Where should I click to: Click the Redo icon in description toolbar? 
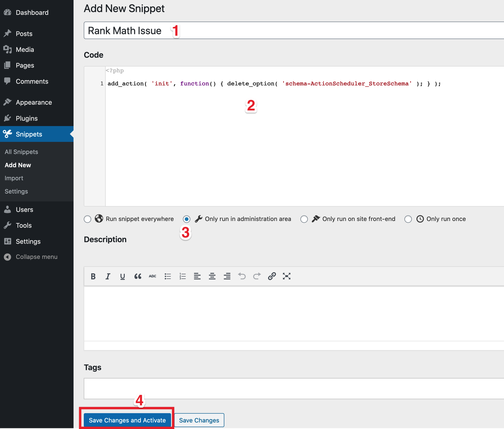click(x=257, y=276)
